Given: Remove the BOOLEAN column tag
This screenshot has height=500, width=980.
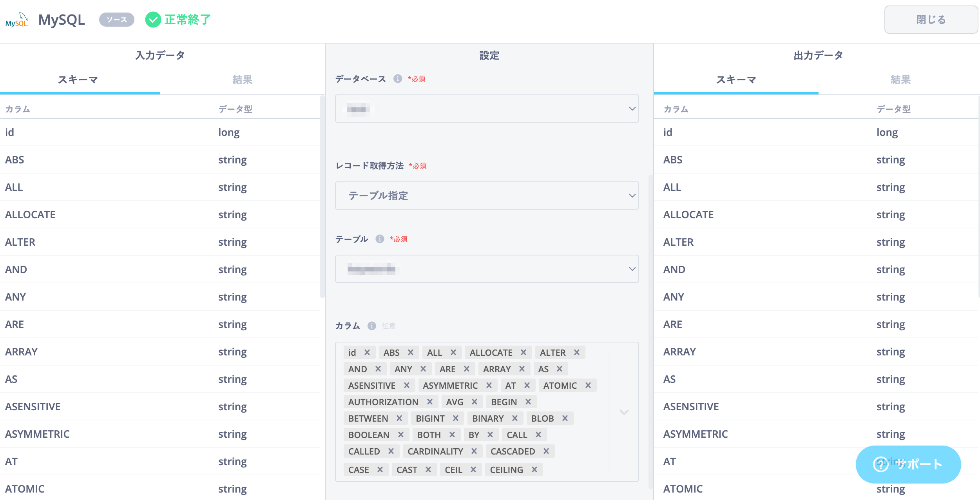Looking at the screenshot, I should coord(401,435).
